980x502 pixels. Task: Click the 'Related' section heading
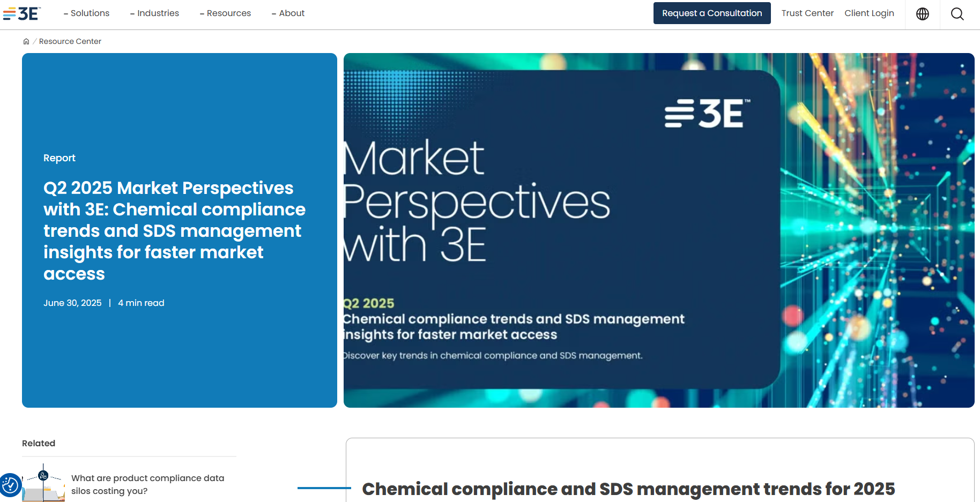tap(39, 444)
